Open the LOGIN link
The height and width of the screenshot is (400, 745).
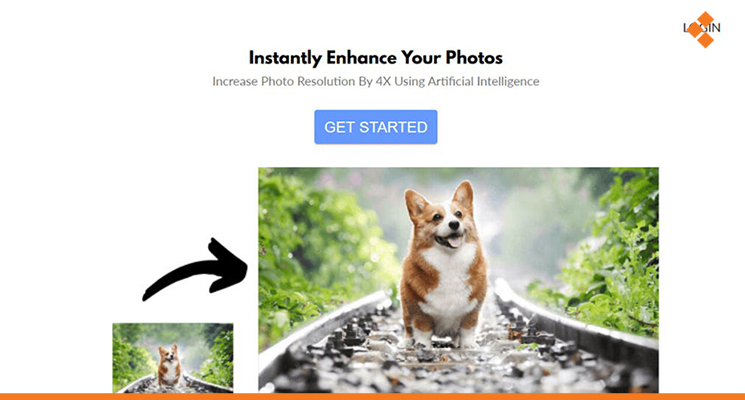(x=702, y=28)
